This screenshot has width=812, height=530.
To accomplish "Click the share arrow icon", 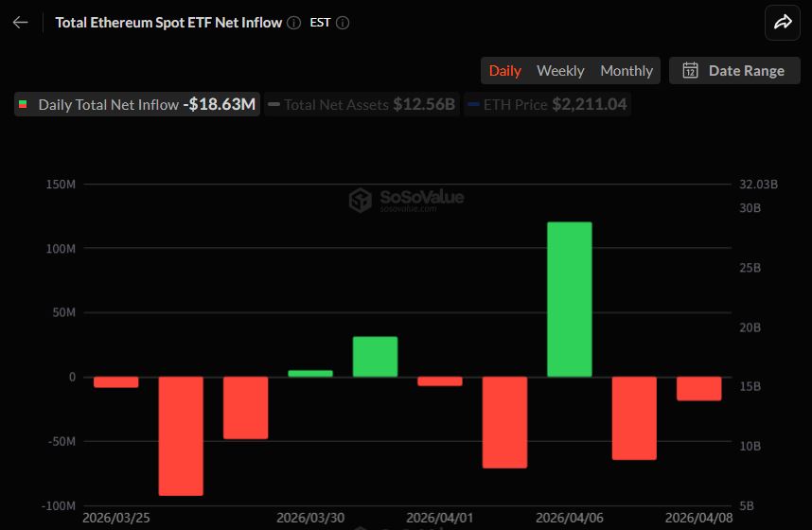I will (782, 23).
